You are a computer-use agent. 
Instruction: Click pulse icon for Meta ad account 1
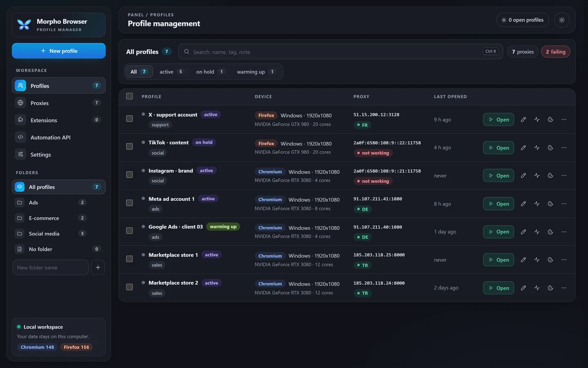537,204
